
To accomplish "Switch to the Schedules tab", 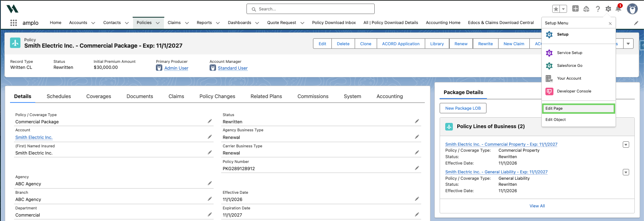I will point(59,96).
